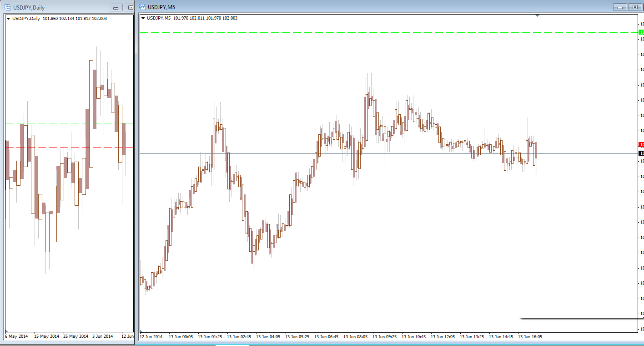644x346 pixels.
Task: Click the "101.860" open value in the Daily chart
Action: pyautogui.click(x=50, y=19)
